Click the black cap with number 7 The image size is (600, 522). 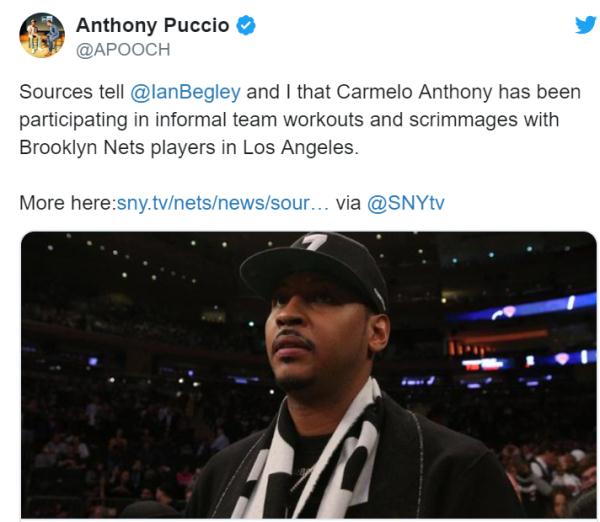point(315,269)
